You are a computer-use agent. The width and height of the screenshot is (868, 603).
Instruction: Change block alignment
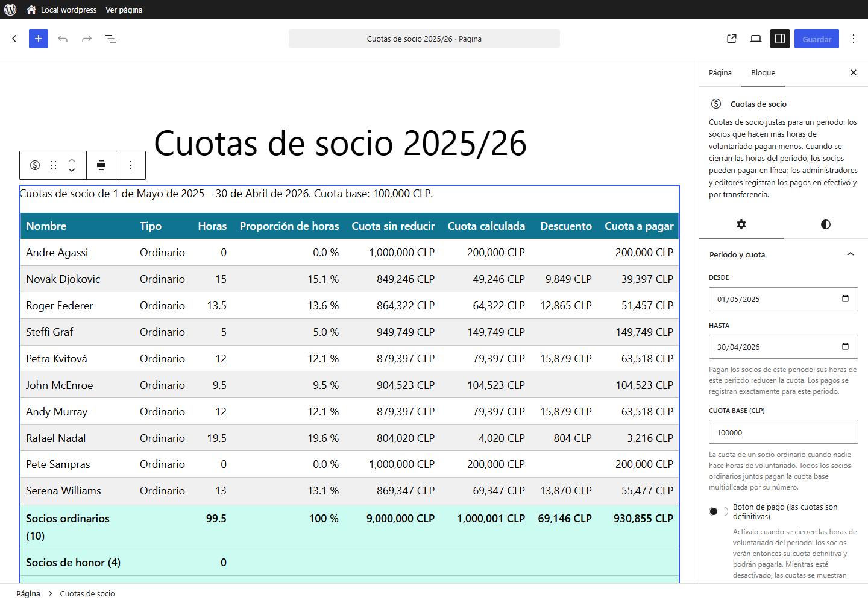(101, 165)
